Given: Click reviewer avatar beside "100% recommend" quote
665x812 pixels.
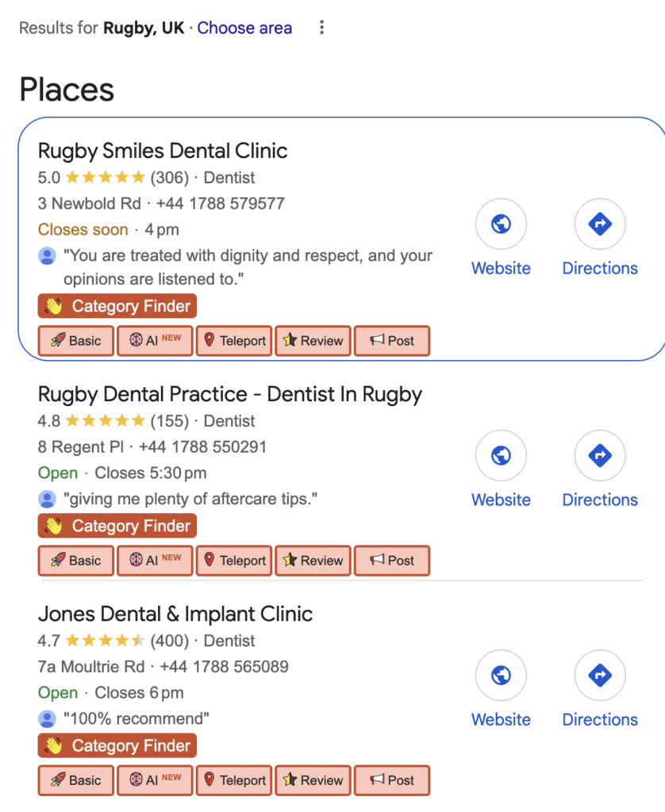Looking at the screenshot, I should (47, 719).
